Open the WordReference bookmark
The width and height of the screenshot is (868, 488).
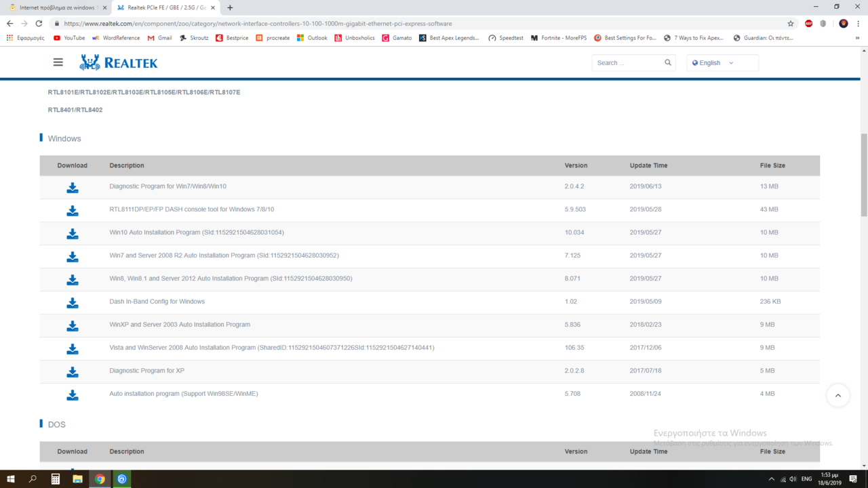[x=116, y=38]
